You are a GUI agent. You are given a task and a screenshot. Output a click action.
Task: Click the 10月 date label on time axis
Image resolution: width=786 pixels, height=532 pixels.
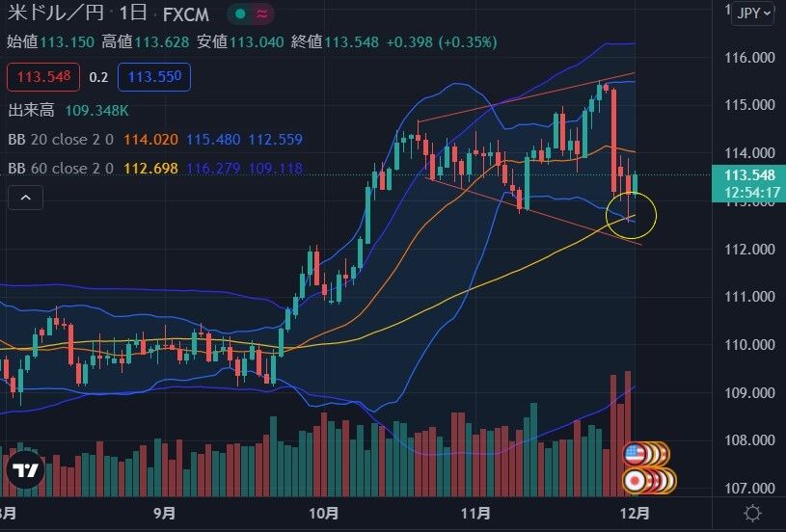coord(323,513)
